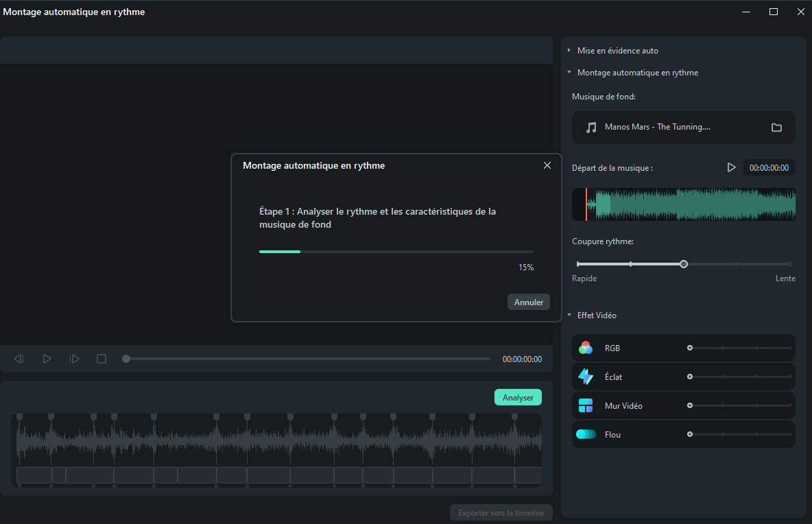Click Exporter vers la timeline button
The image size is (812, 524).
(x=501, y=512)
